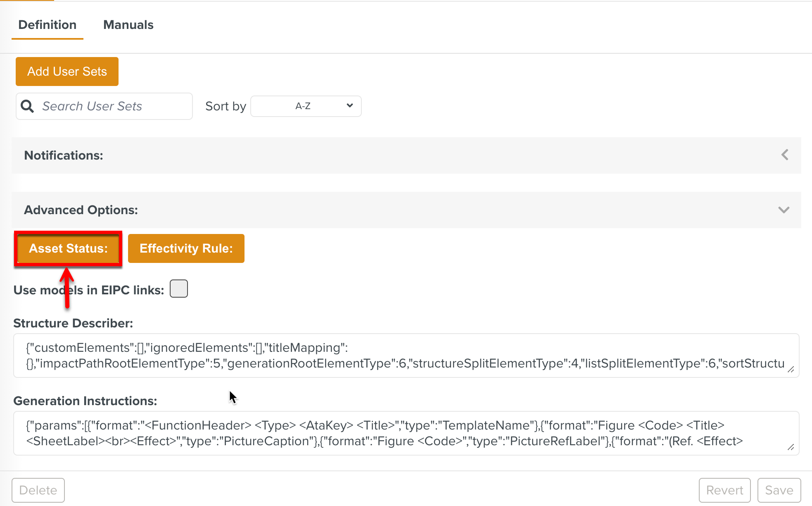Enable Use models in EIPC links
The height and width of the screenshot is (506, 812).
(179, 289)
